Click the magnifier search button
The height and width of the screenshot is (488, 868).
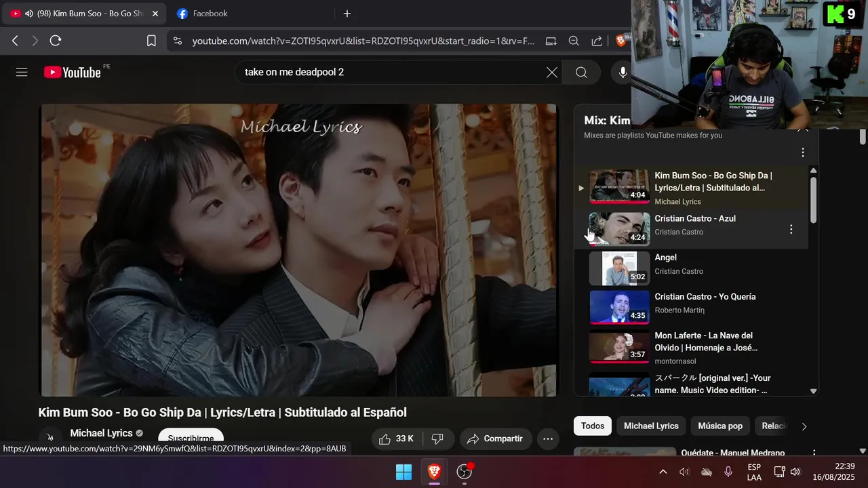pyautogui.click(x=581, y=73)
